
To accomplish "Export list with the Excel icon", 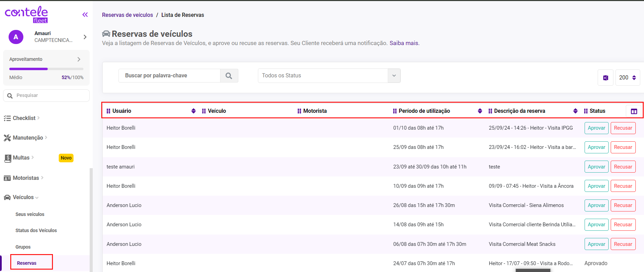I will click(606, 78).
